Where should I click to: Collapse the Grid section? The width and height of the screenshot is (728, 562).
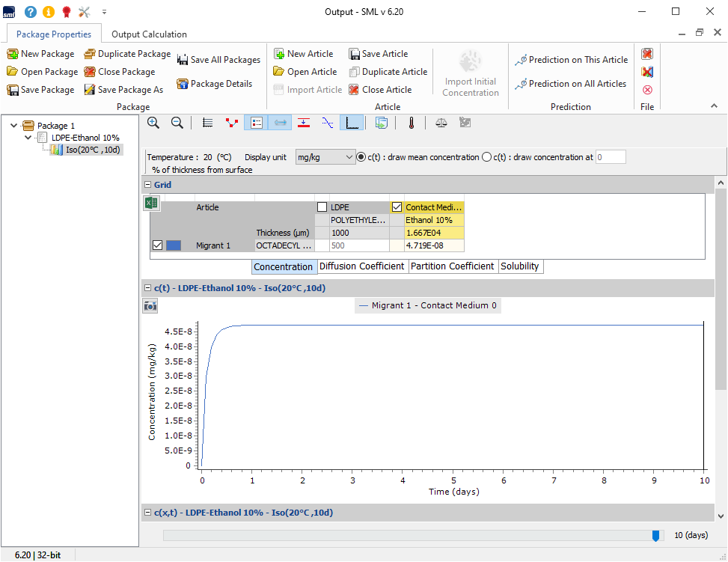(x=147, y=185)
